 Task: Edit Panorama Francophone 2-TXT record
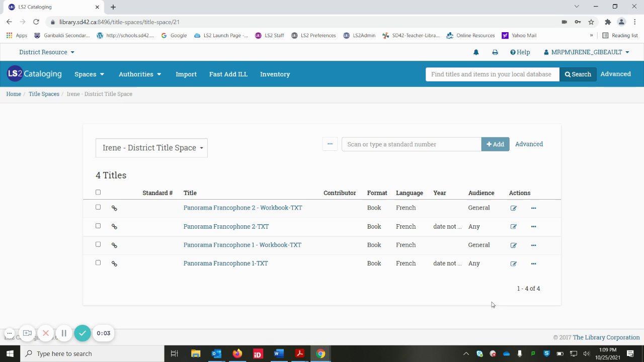(x=513, y=227)
